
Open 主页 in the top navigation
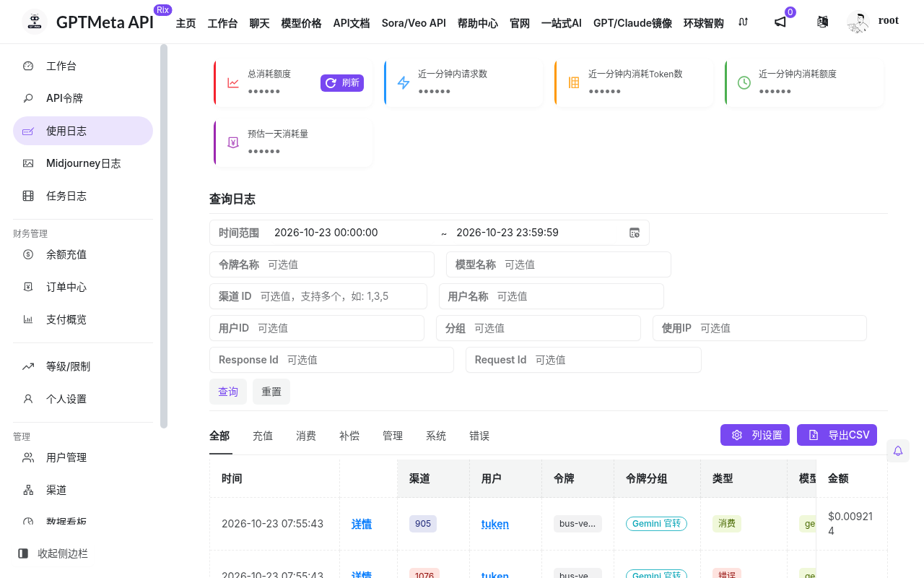(x=186, y=23)
